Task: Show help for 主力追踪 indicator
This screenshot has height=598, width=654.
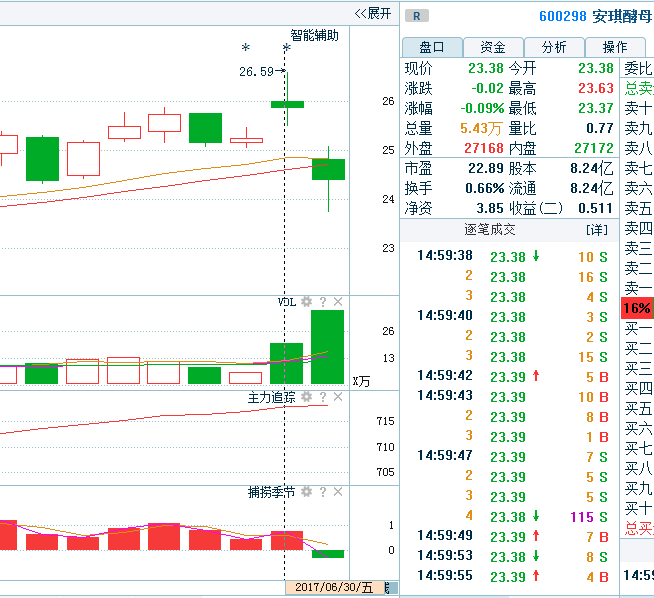Action: tap(323, 398)
